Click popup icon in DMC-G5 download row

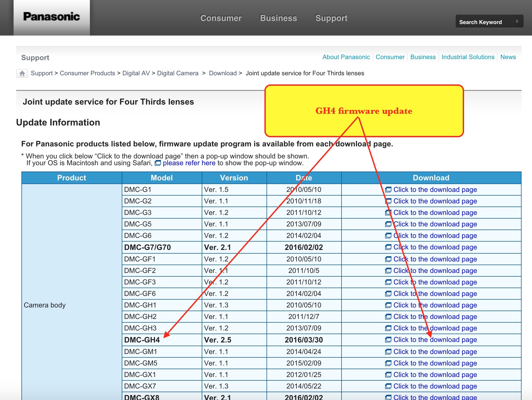coord(388,224)
